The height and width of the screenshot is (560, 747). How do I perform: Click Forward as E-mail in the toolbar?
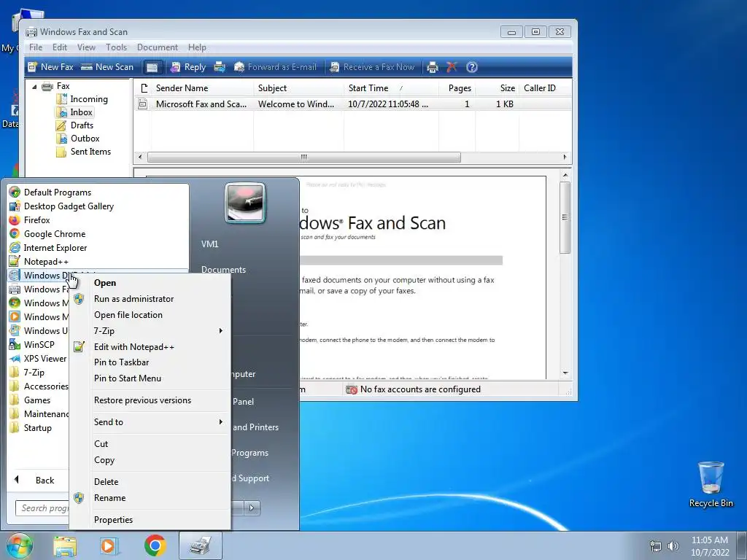pos(275,67)
